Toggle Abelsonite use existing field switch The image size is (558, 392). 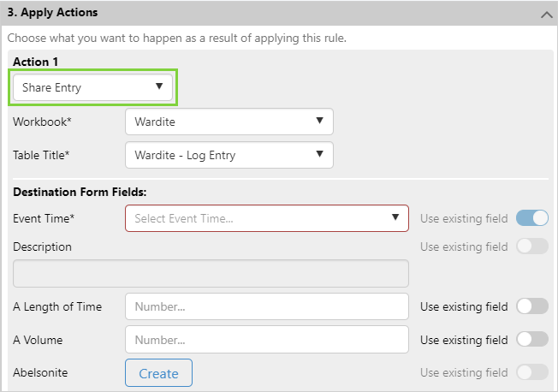click(532, 371)
